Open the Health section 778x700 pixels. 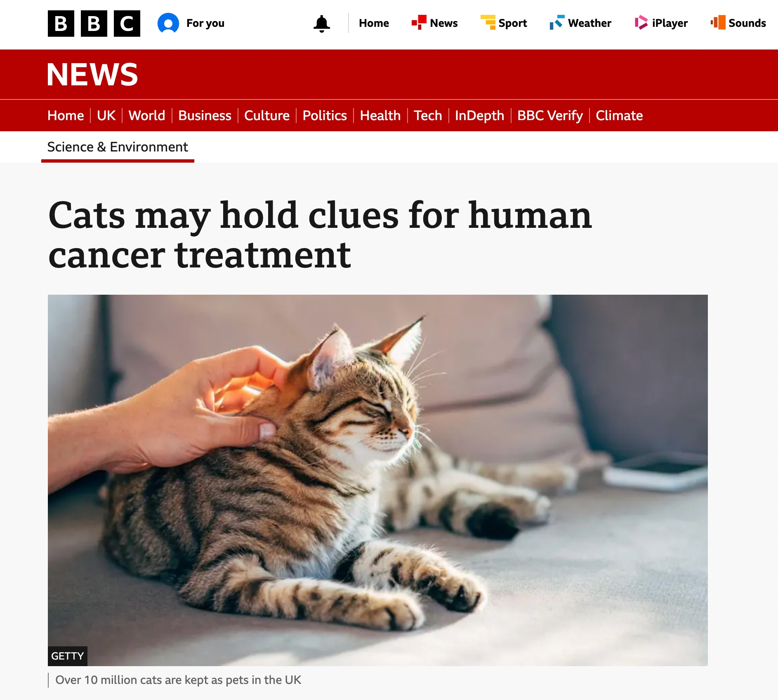380,116
